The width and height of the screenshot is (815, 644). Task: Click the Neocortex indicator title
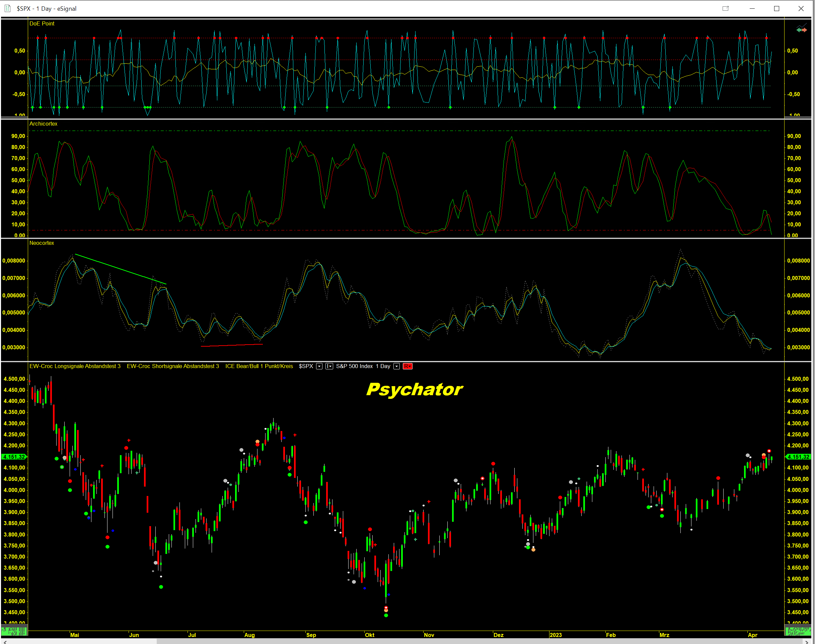[x=42, y=243]
